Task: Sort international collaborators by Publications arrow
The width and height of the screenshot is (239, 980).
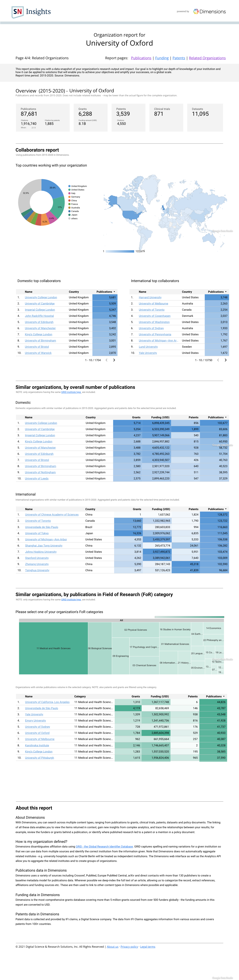Action: click(x=226, y=292)
